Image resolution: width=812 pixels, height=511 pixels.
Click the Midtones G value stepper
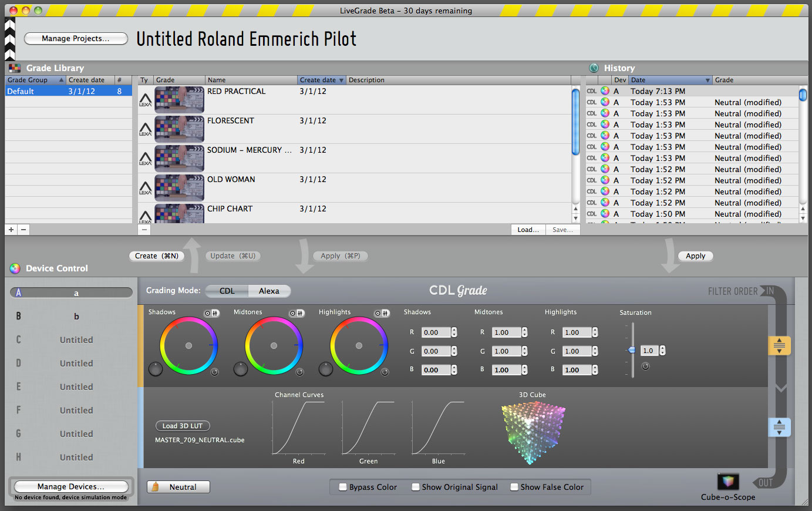coord(524,351)
